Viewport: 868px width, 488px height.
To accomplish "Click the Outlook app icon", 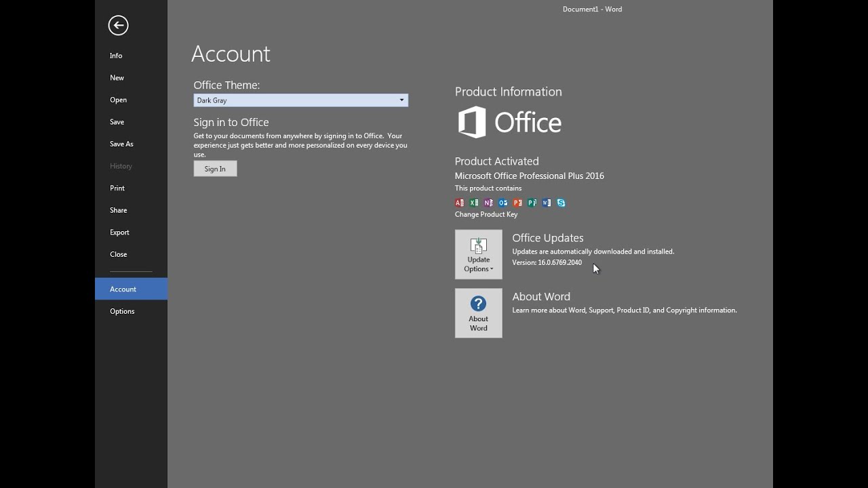I will click(x=503, y=203).
